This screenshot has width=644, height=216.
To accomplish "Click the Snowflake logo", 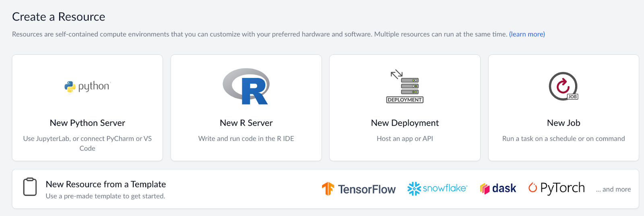I will pyautogui.click(x=437, y=188).
